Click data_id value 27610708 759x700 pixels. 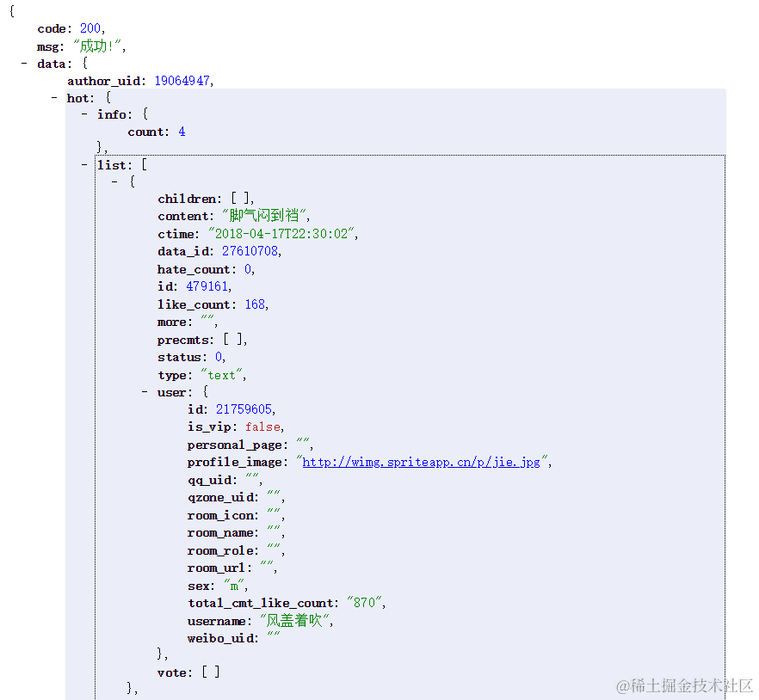250,252
